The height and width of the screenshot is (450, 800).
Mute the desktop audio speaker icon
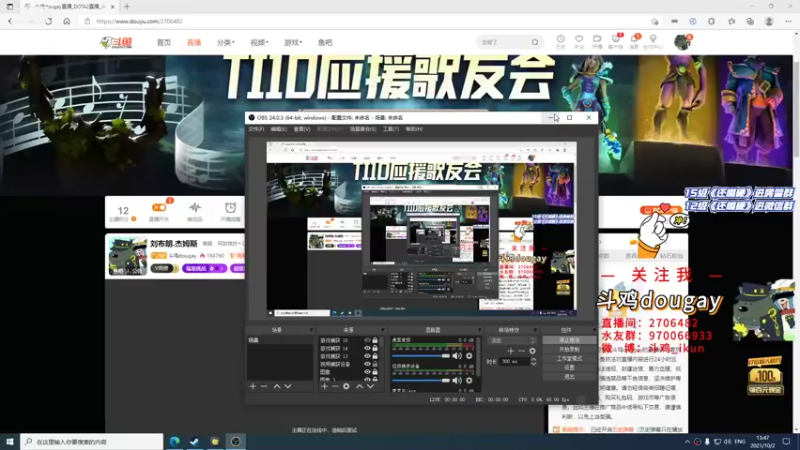point(457,356)
